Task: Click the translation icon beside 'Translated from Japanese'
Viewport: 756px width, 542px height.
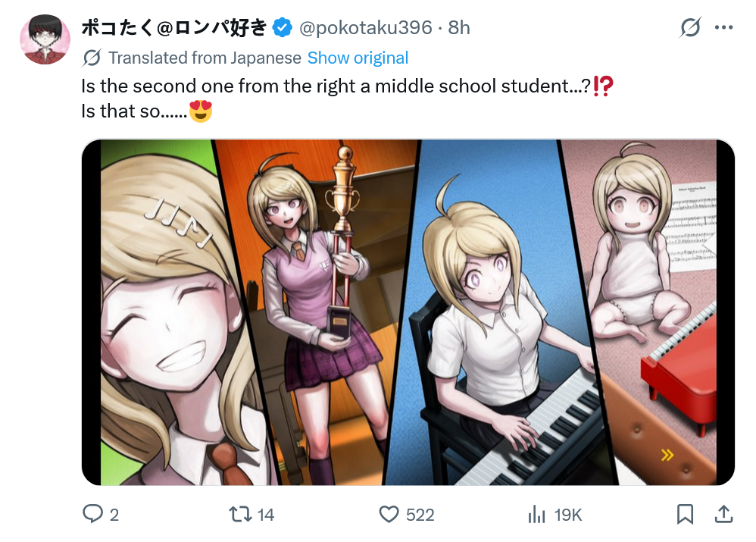Action: click(x=92, y=58)
